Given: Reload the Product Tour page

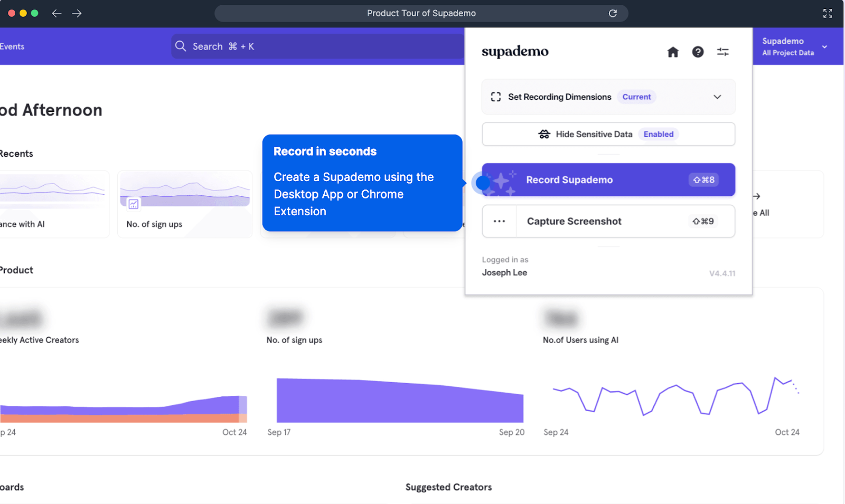Looking at the screenshot, I should 613,13.
